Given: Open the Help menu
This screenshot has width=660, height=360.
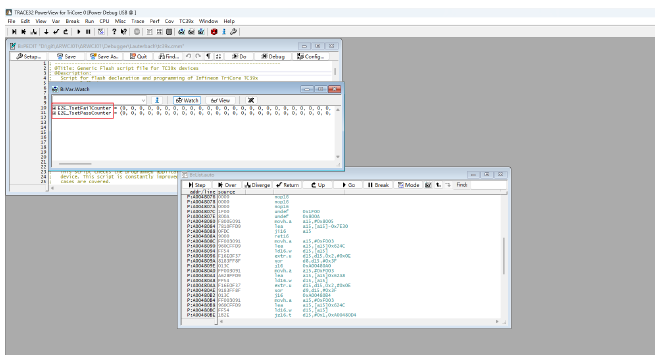Looking at the screenshot, I should (229, 21).
